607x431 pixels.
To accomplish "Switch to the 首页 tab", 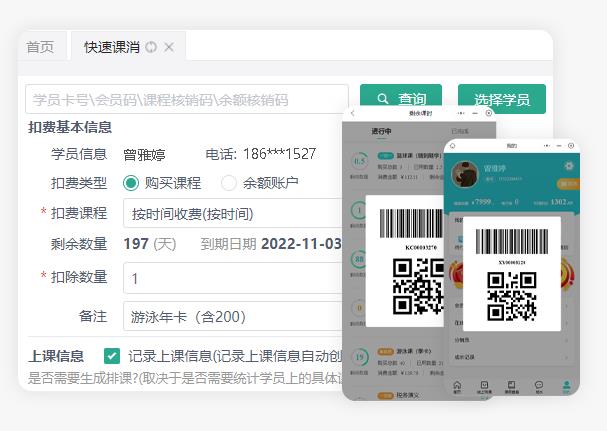I will click(x=40, y=47).
